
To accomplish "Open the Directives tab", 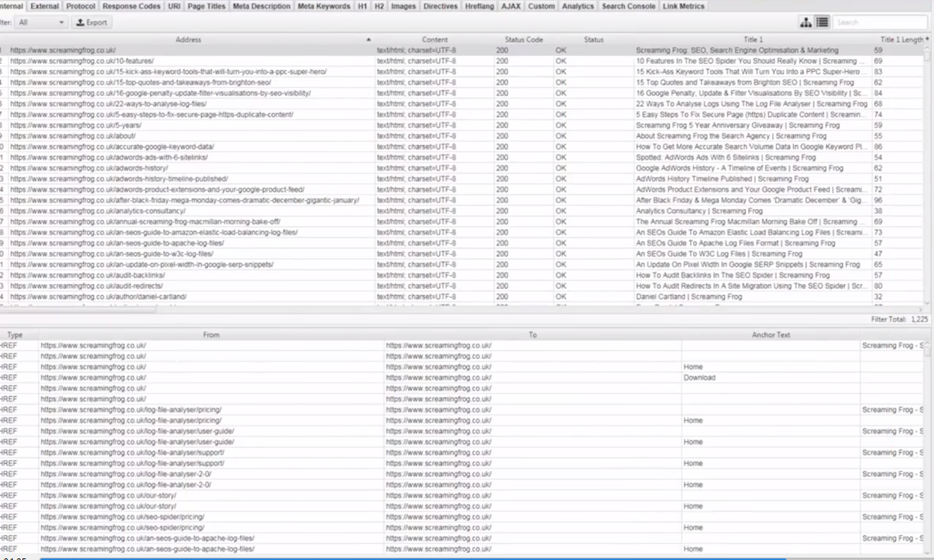I will tap(440, 6).
